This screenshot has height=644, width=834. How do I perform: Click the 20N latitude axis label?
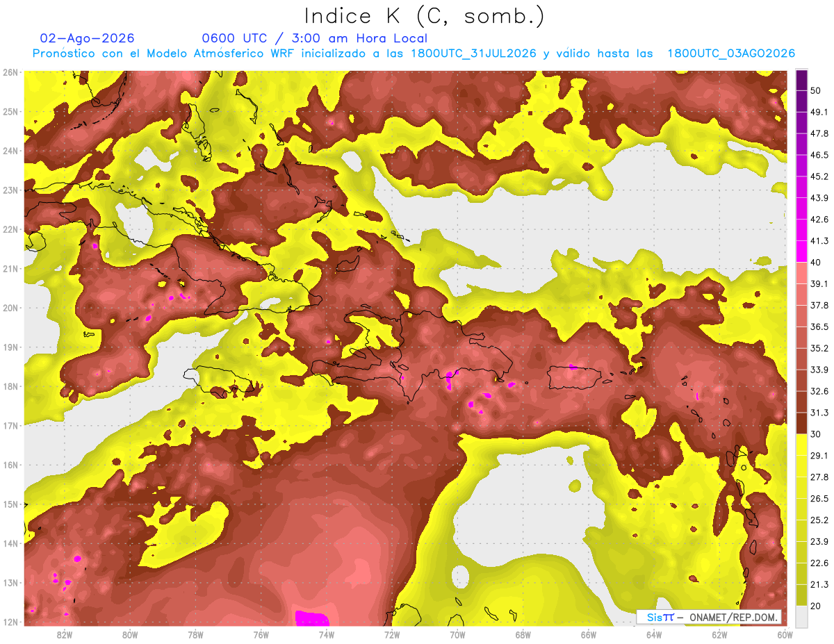[x=10, y=308]
